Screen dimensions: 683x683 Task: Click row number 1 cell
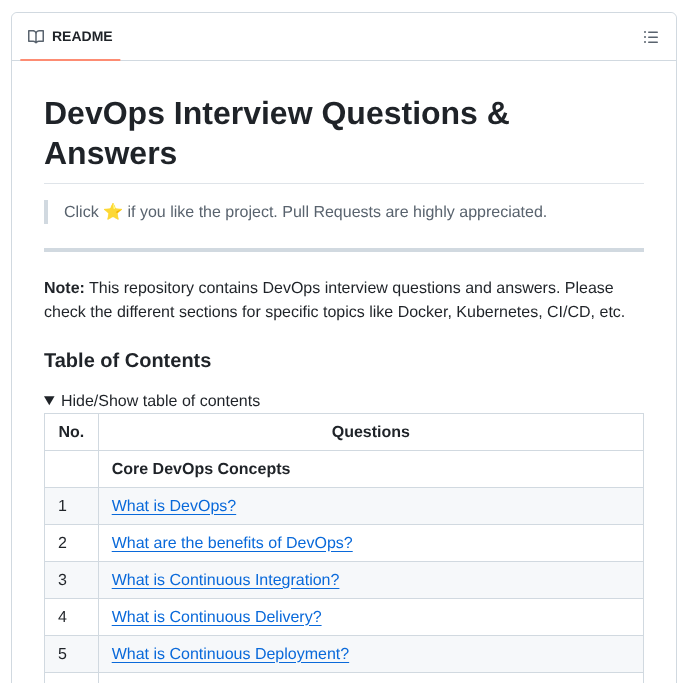71,506
